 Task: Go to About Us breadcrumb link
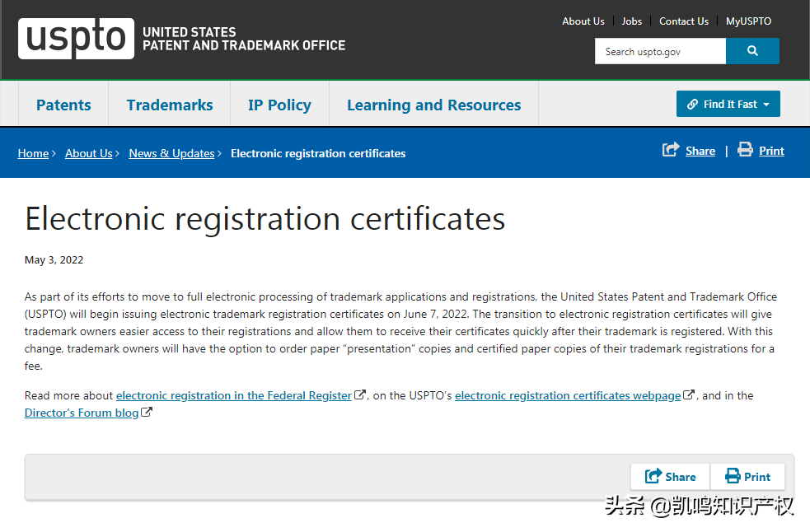(x=89, y=153)
